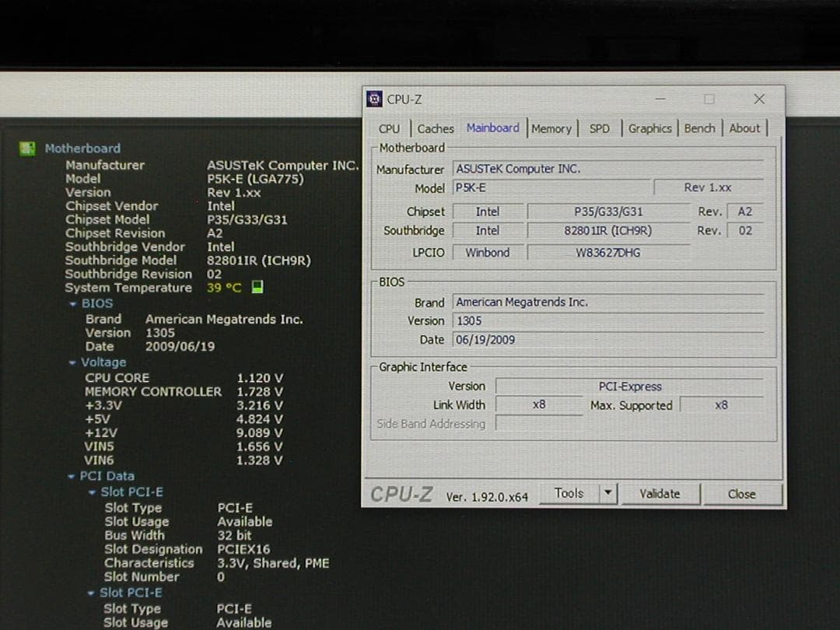
Task: Switch to the Bench tab
Action: (699, 128)
